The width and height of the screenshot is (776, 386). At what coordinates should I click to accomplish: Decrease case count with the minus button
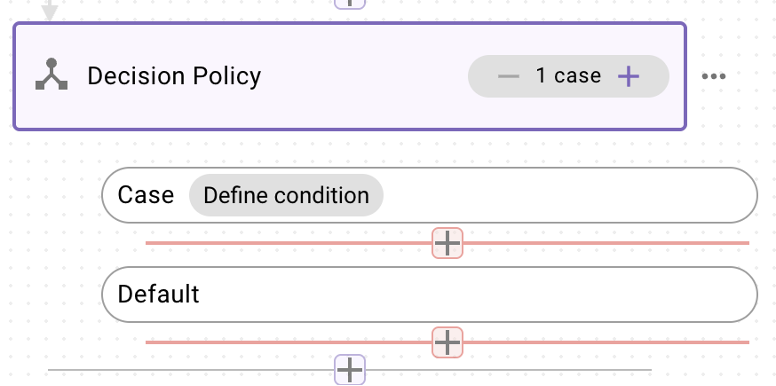[508, 76]
